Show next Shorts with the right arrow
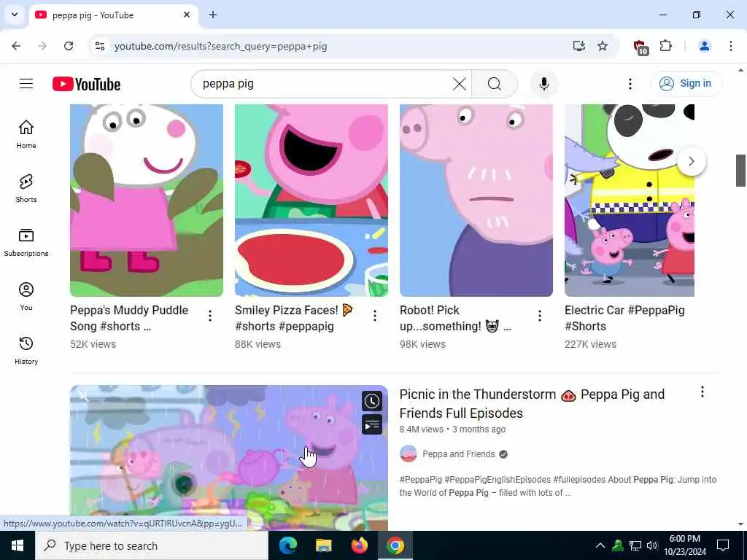This screenshot has height=560, width=747. coord(692,161)
